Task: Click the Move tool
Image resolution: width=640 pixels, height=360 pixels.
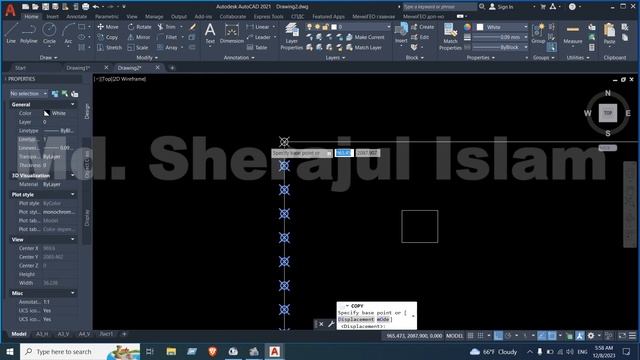Action: tap(108, 27)
